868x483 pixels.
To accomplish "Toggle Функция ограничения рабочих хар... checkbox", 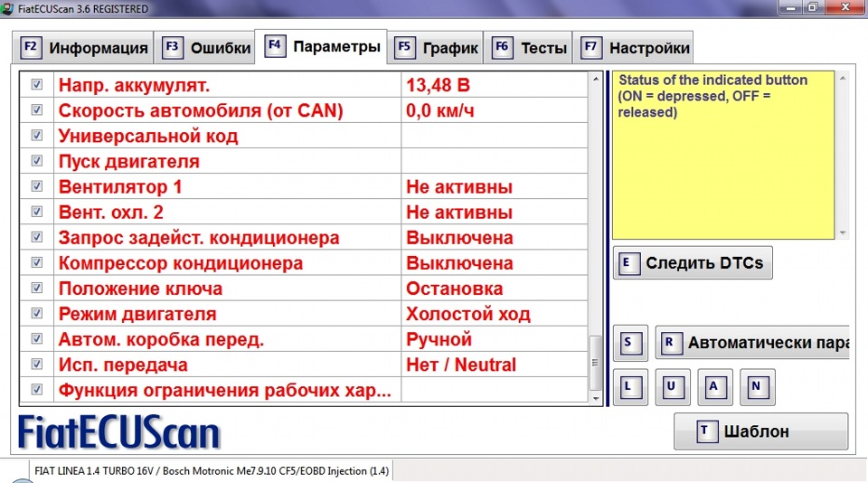I will coord(36,390).
